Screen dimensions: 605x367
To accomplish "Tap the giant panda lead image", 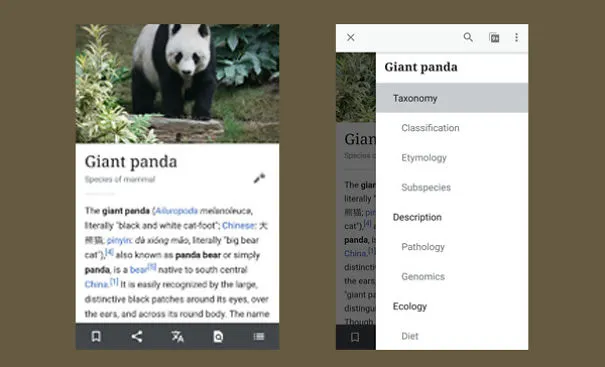I will coord(177,83).
